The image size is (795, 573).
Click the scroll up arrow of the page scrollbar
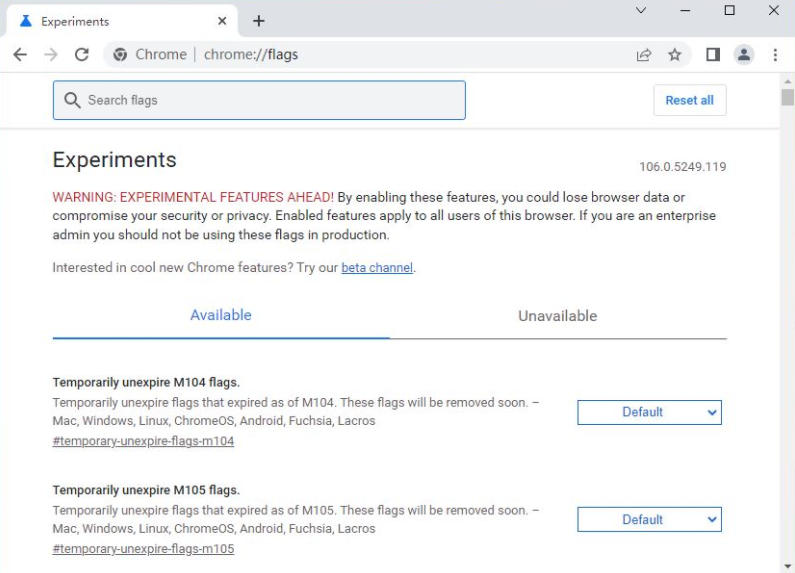(x=787, y=81)
